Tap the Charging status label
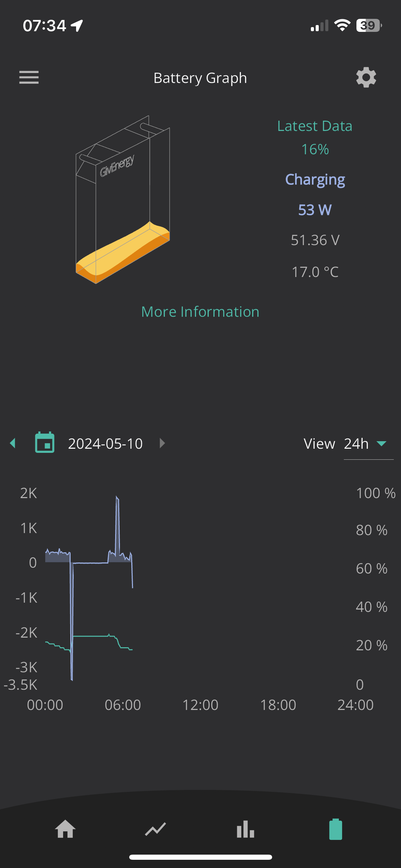Viewport: 401px width, 868px height. [315, 180]
